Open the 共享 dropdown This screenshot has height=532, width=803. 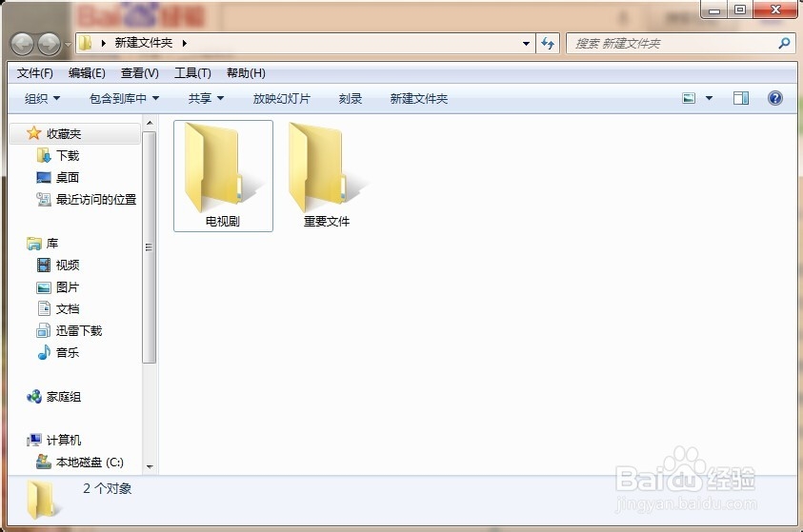pyautogui.click(x=206, y=98)
